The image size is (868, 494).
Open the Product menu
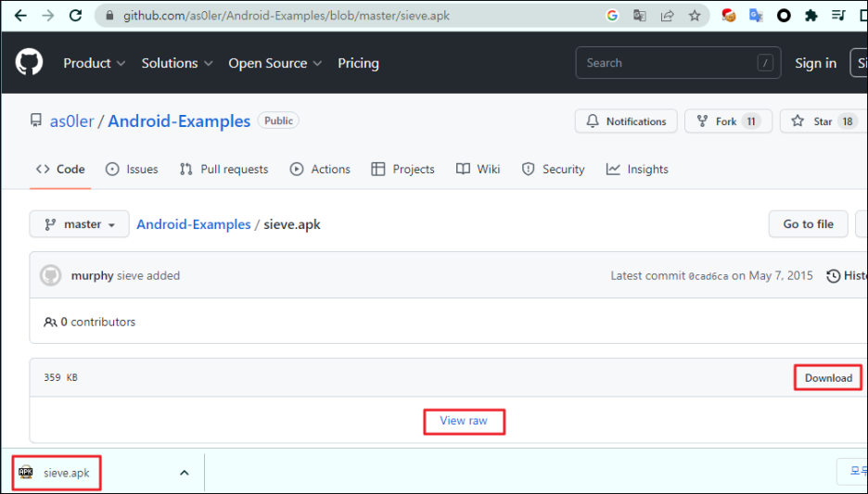point(94,63)
